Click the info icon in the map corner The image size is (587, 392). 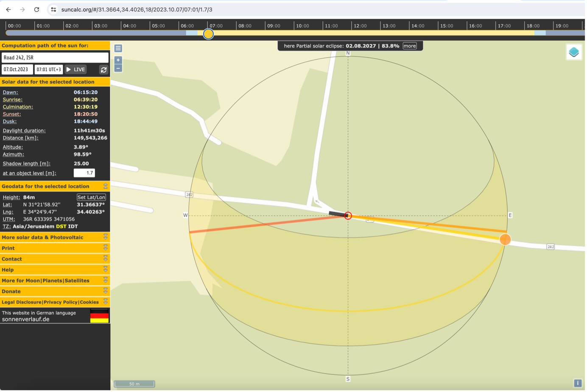[x=577, y=383]
